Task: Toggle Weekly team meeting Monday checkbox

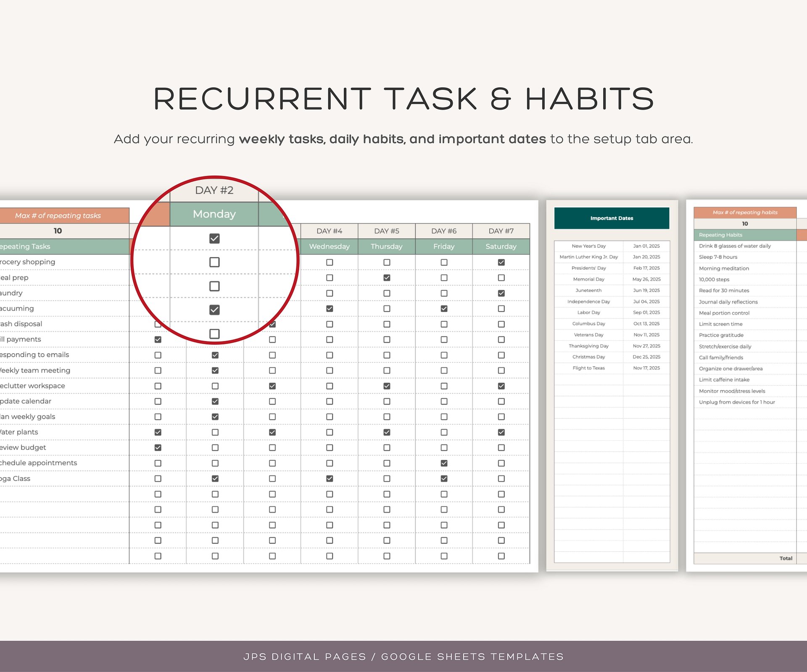Action: [215, 370]
